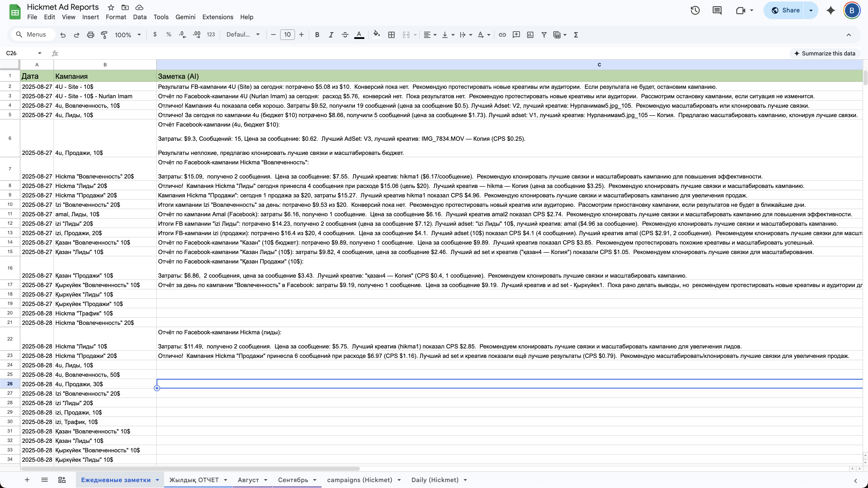Decrease font size with minus button
This screenshot has width=868, height=488.
pyautogui.click(x=273, y=35)
